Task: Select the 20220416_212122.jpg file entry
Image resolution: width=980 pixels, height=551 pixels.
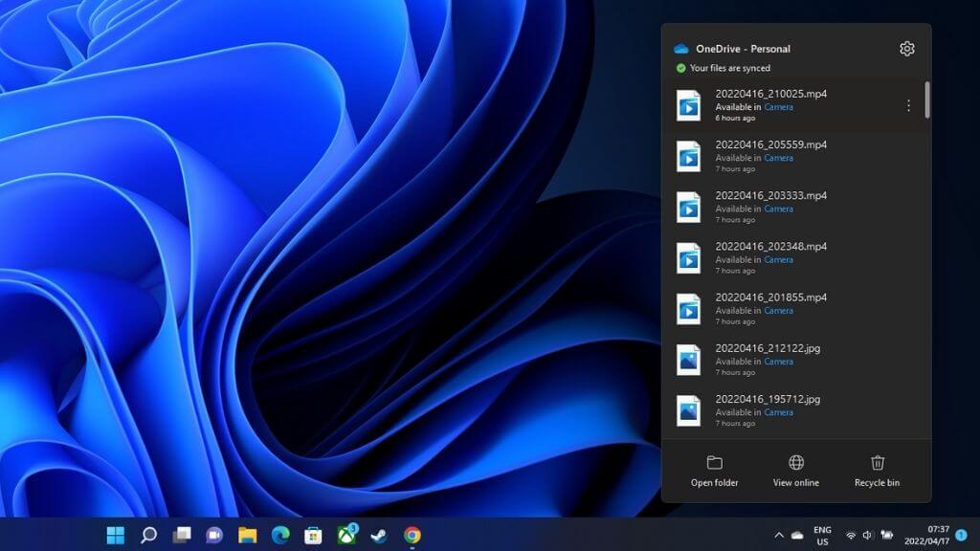Action: coord(767,349)
